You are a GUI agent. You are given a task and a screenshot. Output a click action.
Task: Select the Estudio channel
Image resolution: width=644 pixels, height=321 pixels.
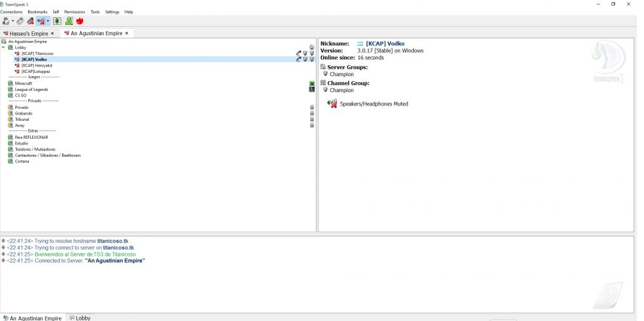21,143
